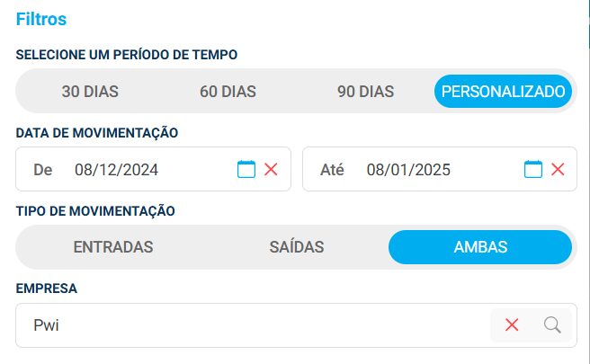Viewport: 590px width, 364px height.
Task: Open the calendar picker for the De date
Action: click(x=246, y=169)
